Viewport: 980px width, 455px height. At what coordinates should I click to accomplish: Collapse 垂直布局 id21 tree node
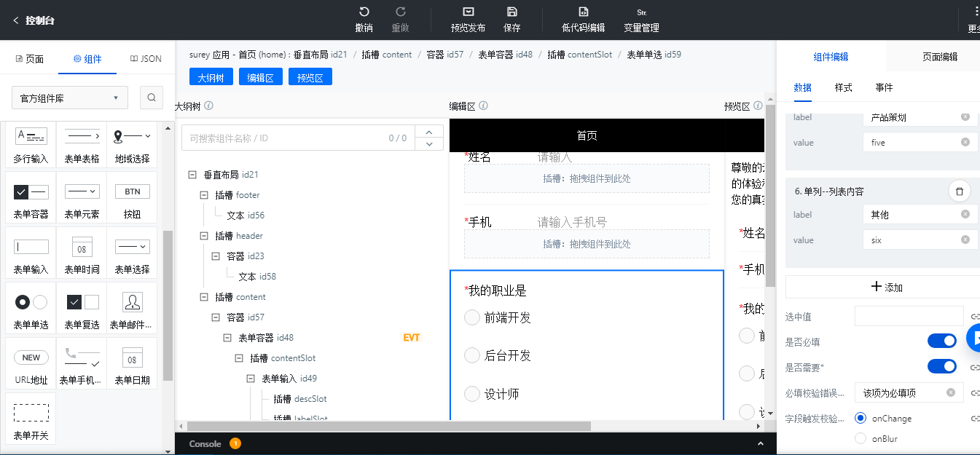[x=192, y=175]
